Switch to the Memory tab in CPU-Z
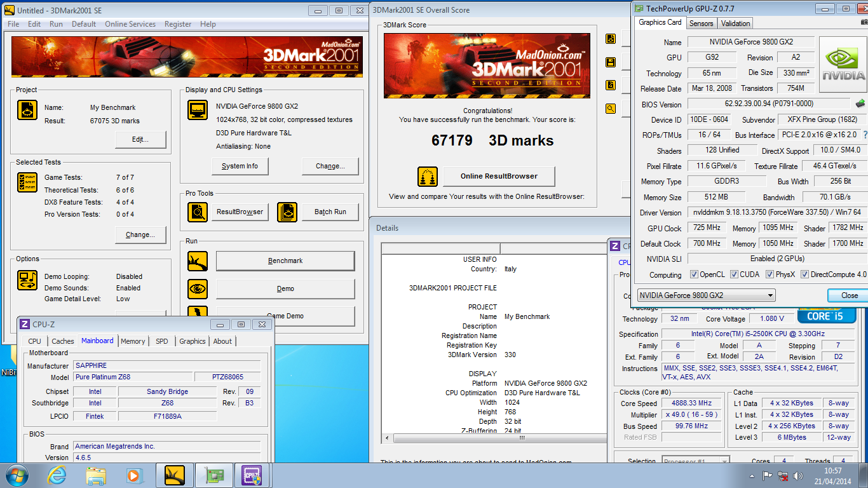Screen dimensions: 868x488 tap(133, 341)
